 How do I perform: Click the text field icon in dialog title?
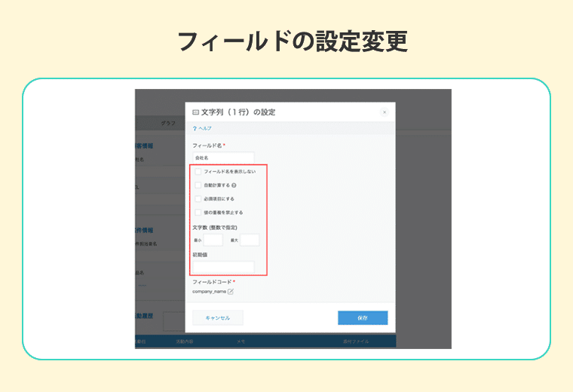click(195, 112)
